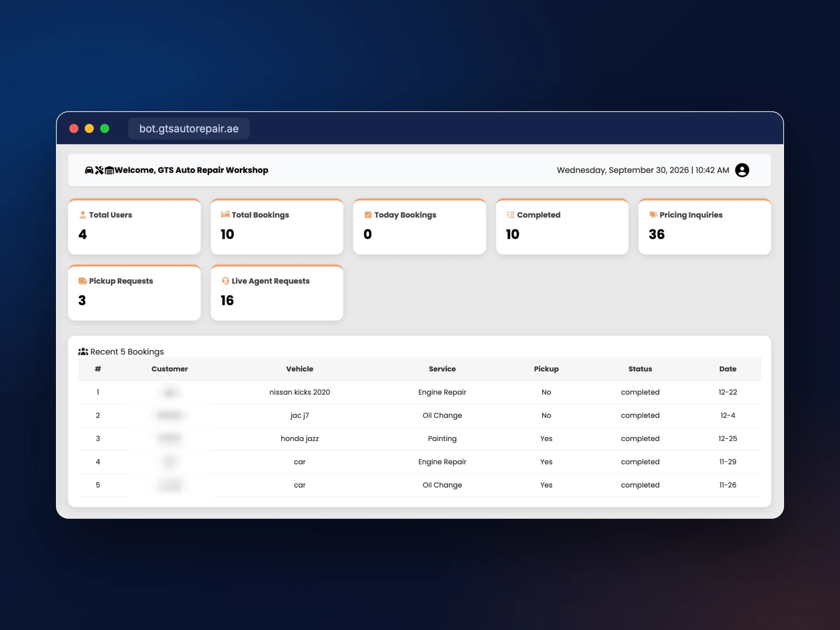The width and height of the screenshot is (840, 630).
Task: Select the honda jazz vehicle cell
Action: pos(300,438)
